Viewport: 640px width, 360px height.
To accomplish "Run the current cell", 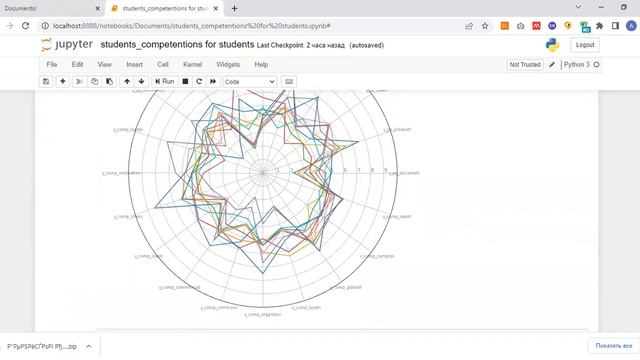I will pos(164,82).
